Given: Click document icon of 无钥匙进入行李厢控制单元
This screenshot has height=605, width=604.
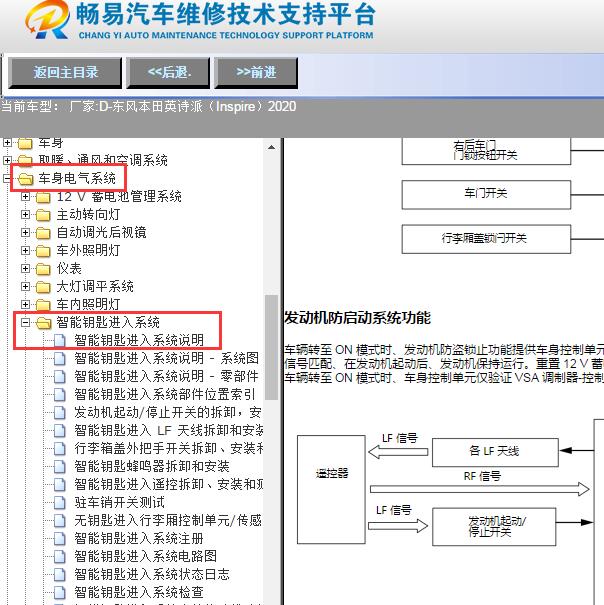Looking at the screenshot, I should pos(59,521).
